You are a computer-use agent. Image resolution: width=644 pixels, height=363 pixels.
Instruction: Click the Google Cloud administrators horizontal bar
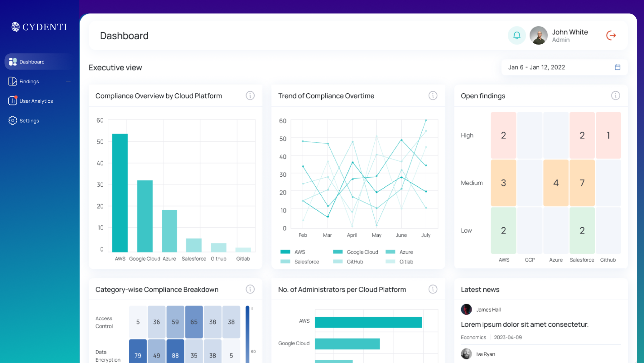[347, 344]
